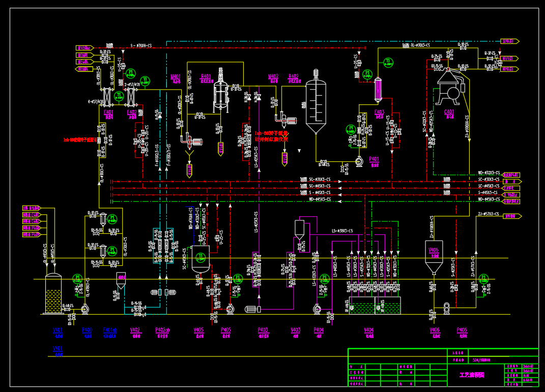Select the P401 pump symbol
The height and width of the screenshot is (392, 545).
coord(359,161)
